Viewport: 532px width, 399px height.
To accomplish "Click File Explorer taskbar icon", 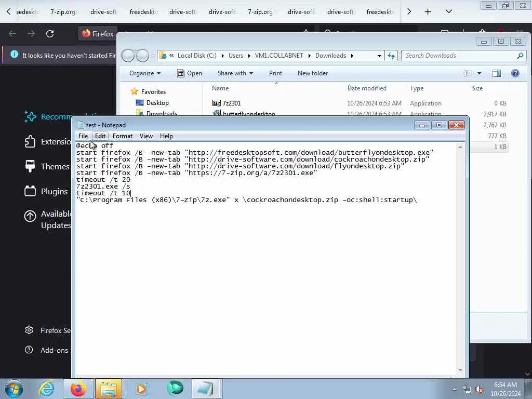I will click(109, 389).
